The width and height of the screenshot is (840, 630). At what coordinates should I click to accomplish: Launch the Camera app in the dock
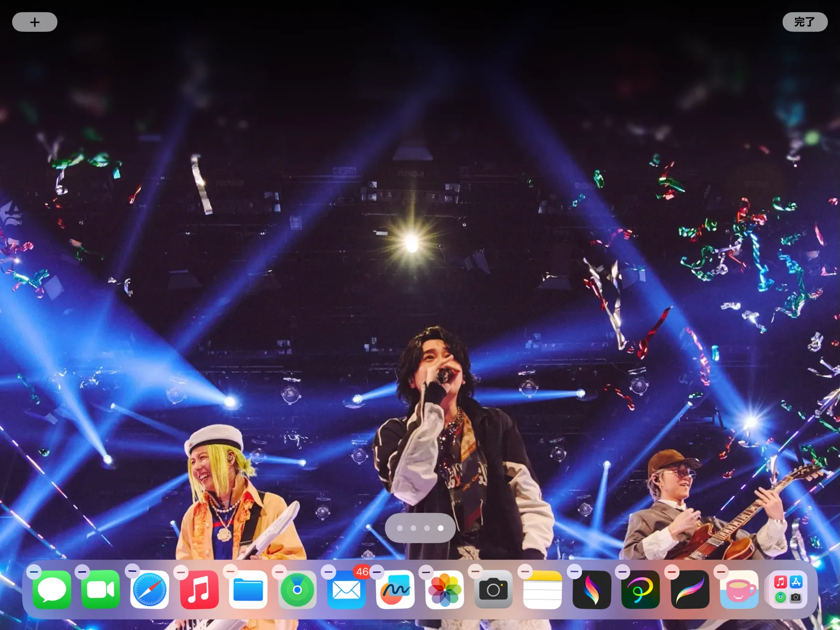coord(493,590)
